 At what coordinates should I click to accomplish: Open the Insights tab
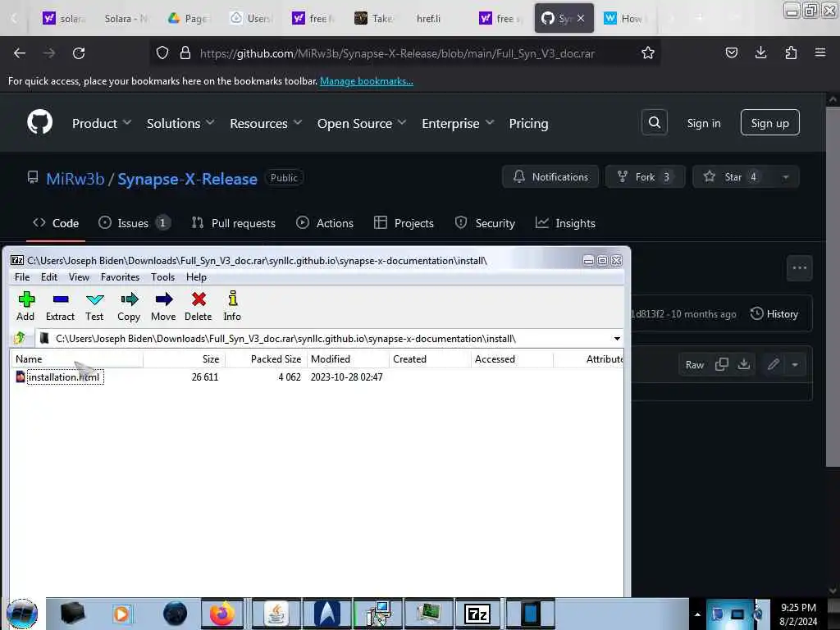[565, 223]
